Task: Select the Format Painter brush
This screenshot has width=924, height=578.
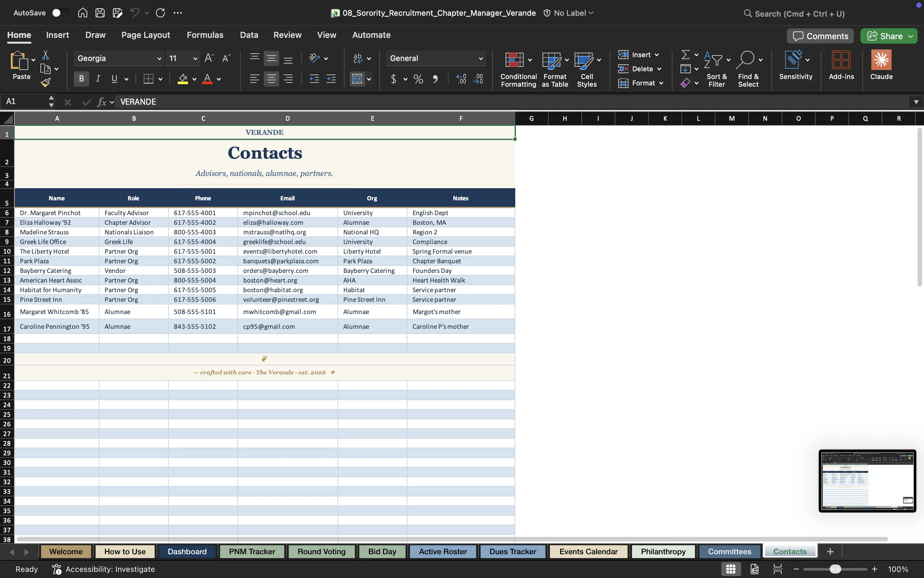Action: [46, 83]
